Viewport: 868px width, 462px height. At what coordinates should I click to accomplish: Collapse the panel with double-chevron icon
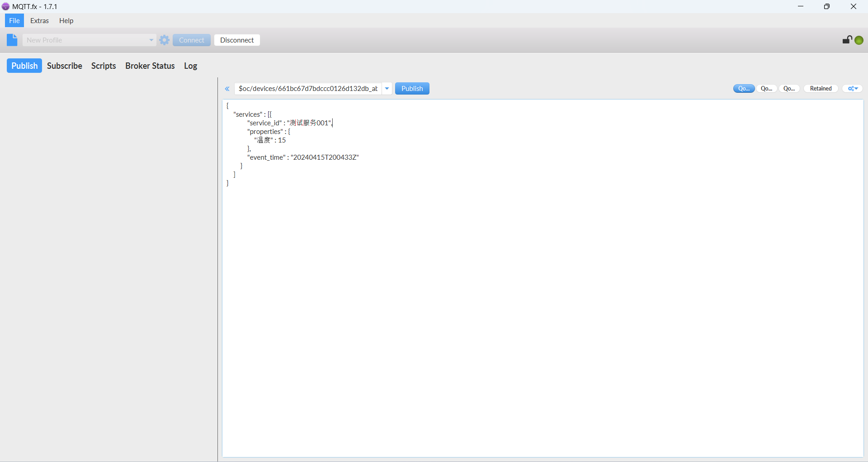click(x=227, y=89)
